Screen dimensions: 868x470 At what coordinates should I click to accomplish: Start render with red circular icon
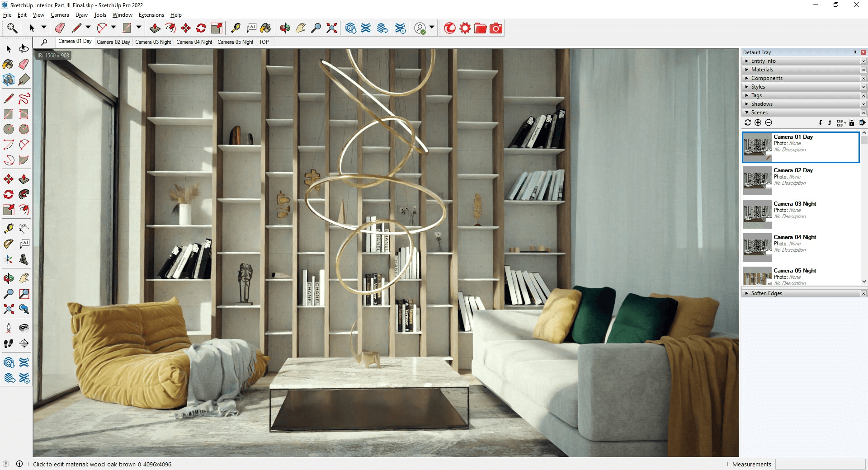[x=449, y=28]
